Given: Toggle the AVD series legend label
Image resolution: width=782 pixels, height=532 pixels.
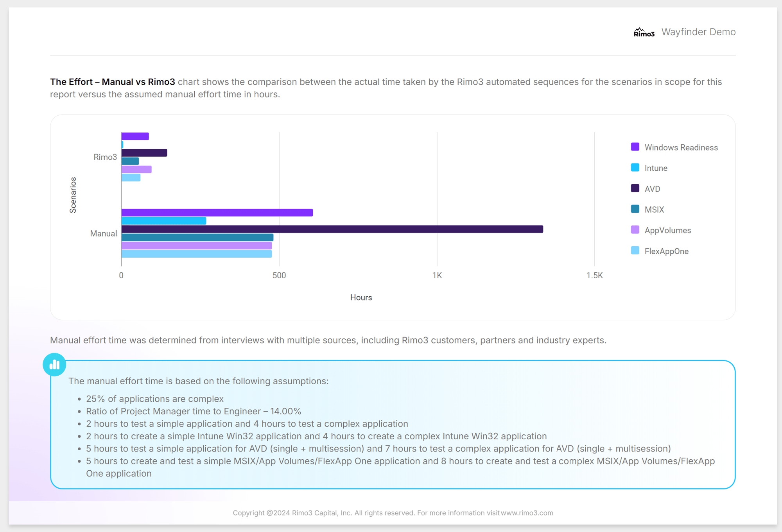Looking at the screenshot, I should click(x=652, y=189).
